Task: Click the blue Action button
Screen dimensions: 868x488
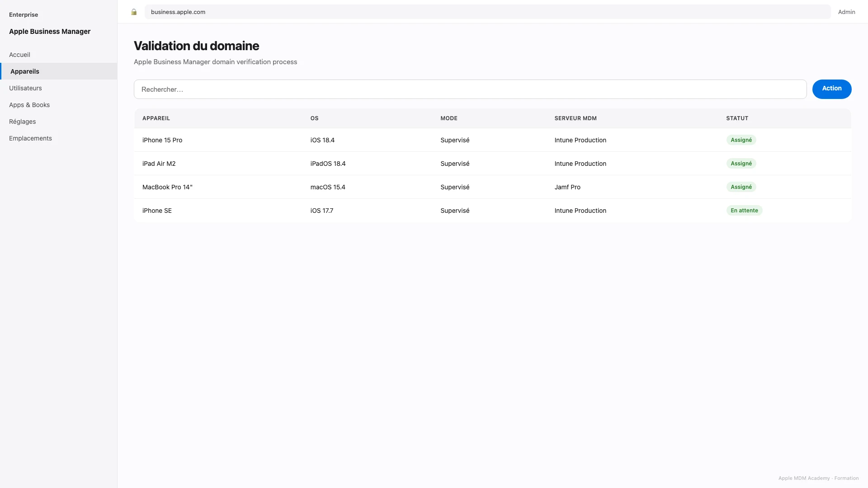Action: tap(832, 89)
